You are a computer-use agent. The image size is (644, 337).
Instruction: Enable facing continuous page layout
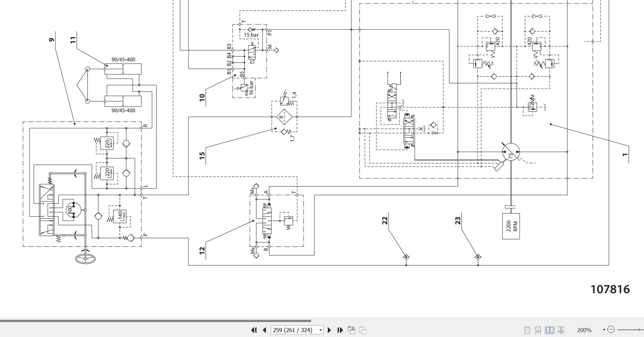click(x=561, y=330)
